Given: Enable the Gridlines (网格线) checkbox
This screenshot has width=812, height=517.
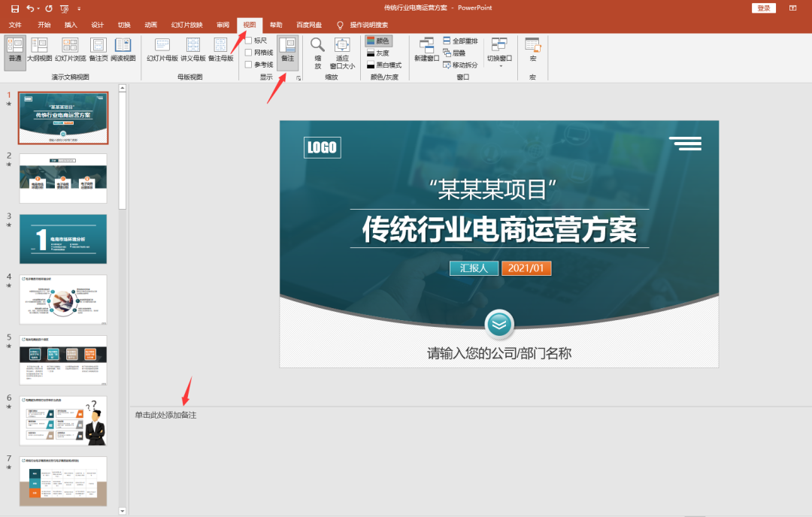Looking at the screenshot, I should (x=249, y=53).
